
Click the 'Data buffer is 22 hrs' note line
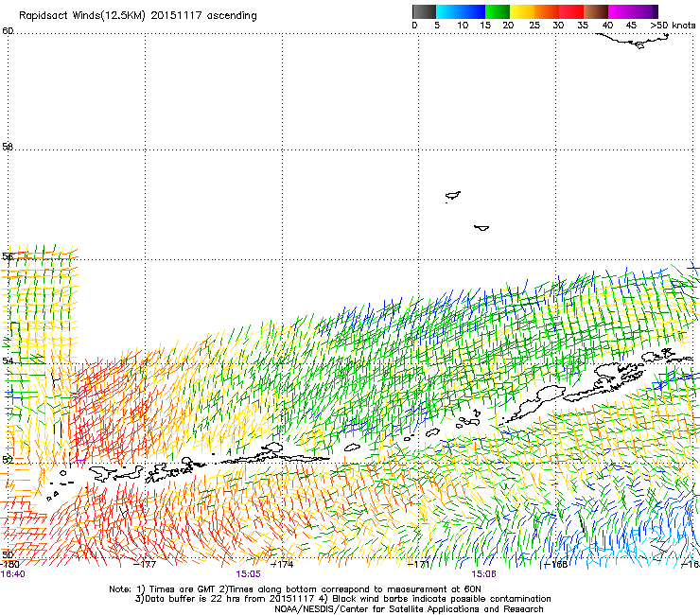click(x=342, y=599)
